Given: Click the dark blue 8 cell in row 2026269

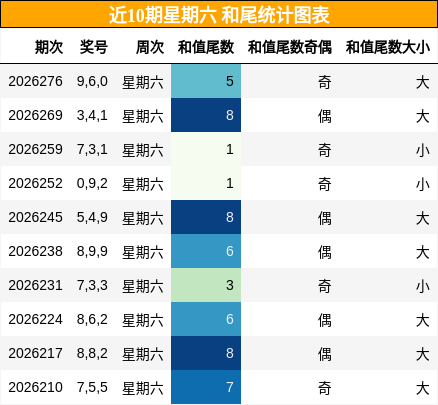Looking at the screenshot, I should [206, 115].
